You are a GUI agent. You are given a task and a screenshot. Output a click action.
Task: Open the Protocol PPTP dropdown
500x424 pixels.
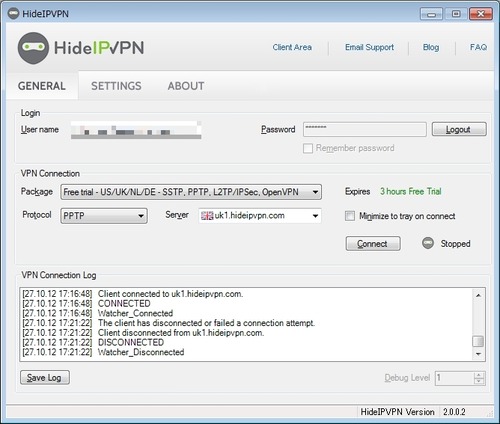[104, 216]
